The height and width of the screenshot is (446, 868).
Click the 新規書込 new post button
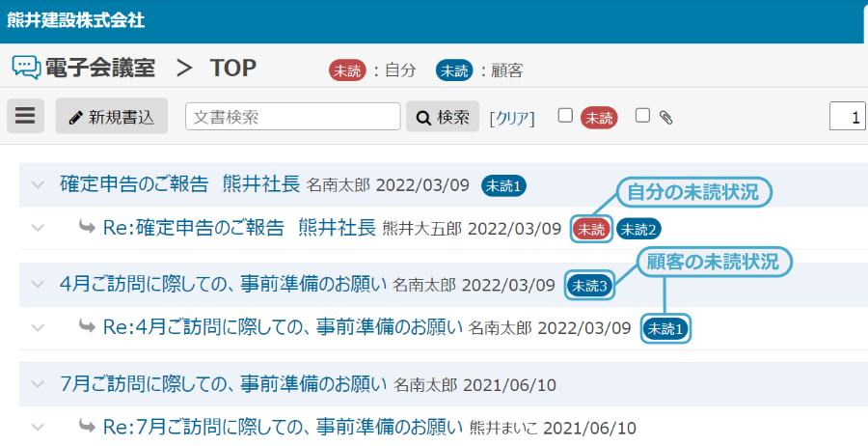pos(112,116)
